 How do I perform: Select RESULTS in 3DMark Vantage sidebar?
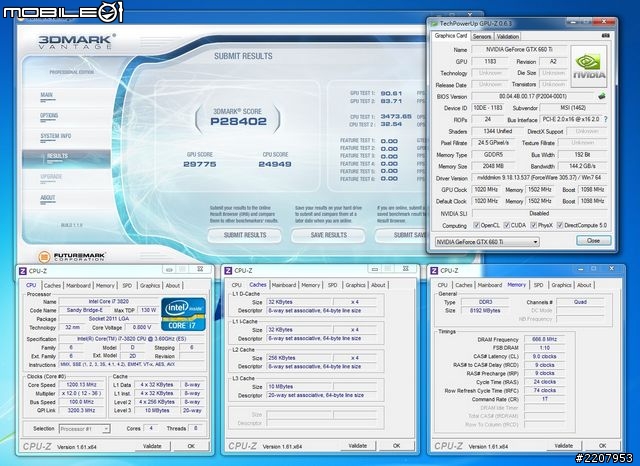[x=66, y=159]
